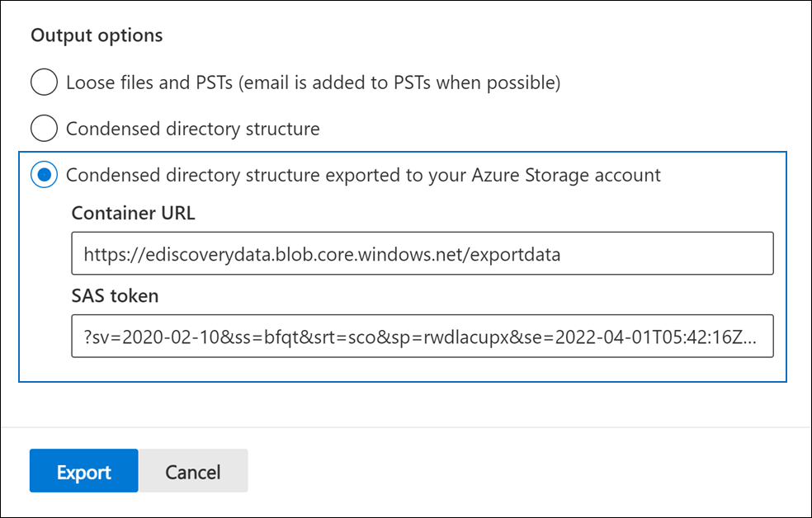Select the "Loose files and PSTs" radio button
The height and width of the screenshot is (518, 812).
pyautogui.click(x=44, y=82)
